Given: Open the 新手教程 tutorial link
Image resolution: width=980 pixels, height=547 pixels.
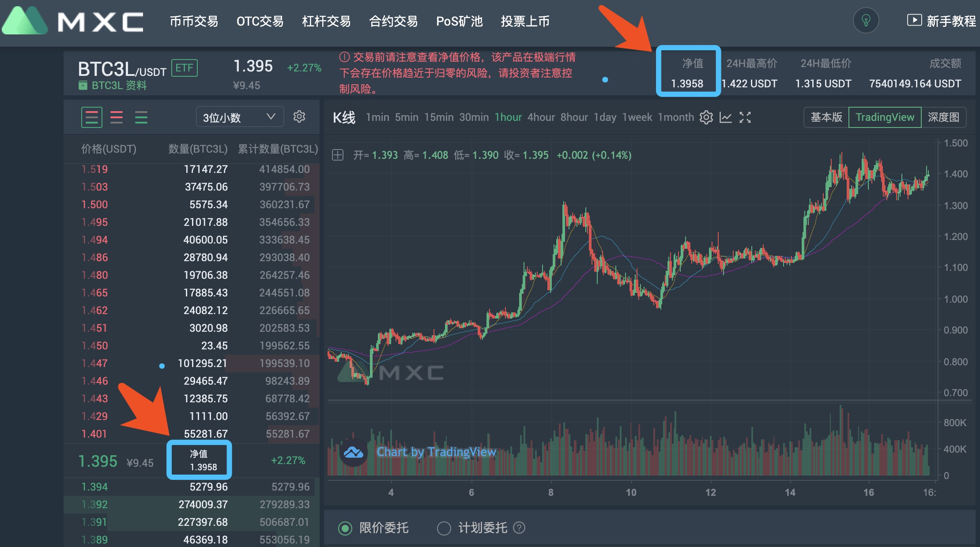Looking at the screenshot, I should tap(951, 21).
